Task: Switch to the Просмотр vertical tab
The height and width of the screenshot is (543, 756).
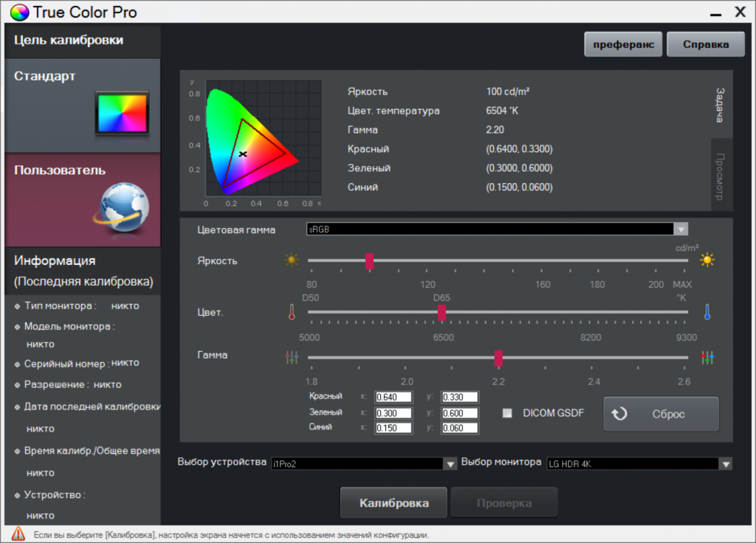Action: click(x=721, y=176)
